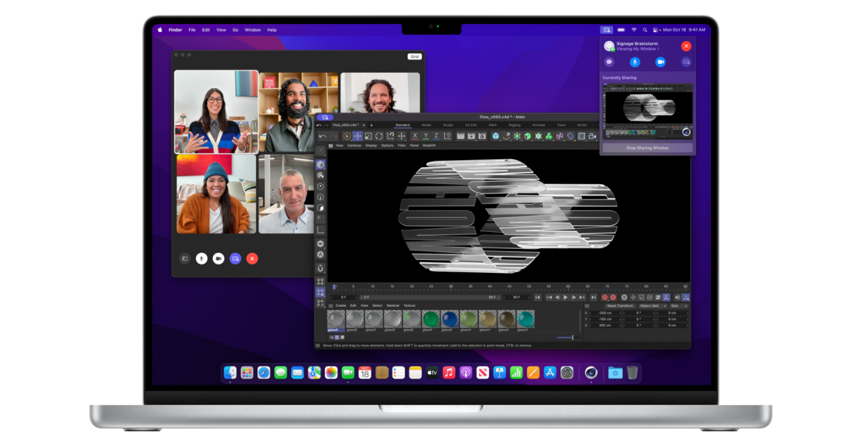Select the Move tool in Cinema 4D toolbar
Image resolution: width=868 pixels, height=442 pixels.
coord(358,136)
